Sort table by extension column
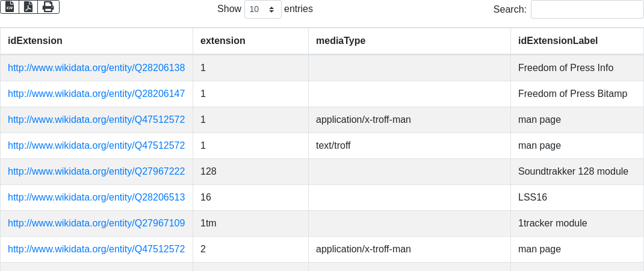Viewport: 644px width, 271px height. point(223,41)
